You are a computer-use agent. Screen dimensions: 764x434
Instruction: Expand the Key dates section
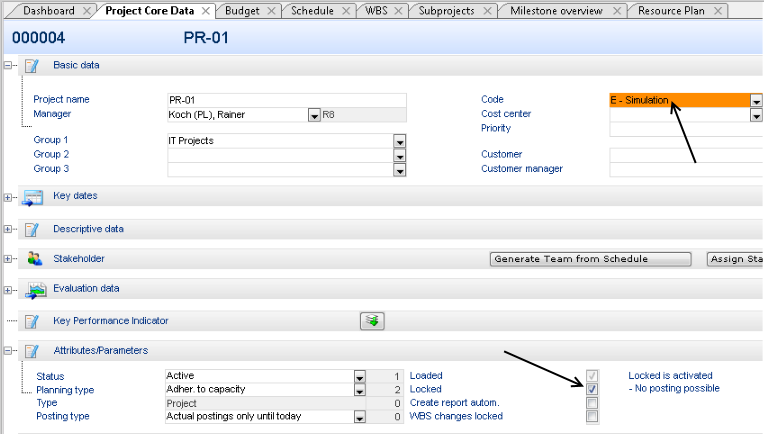[8, 197]
